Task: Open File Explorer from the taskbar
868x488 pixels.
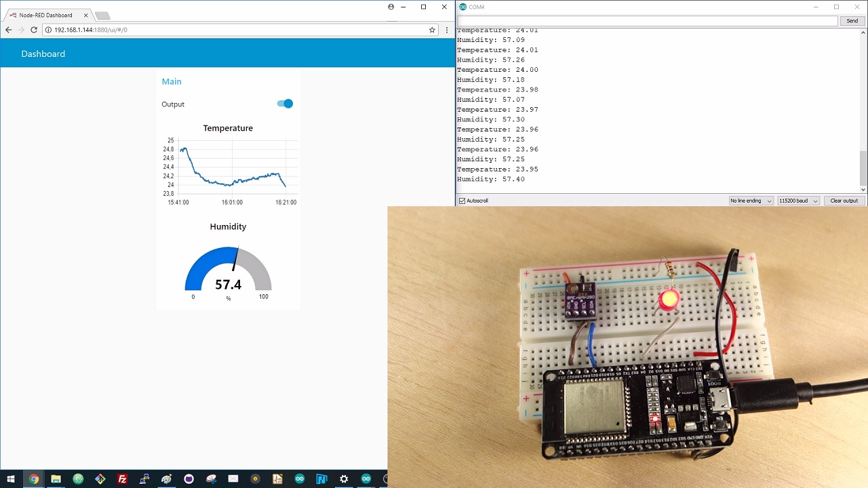Action: point(56,479)
